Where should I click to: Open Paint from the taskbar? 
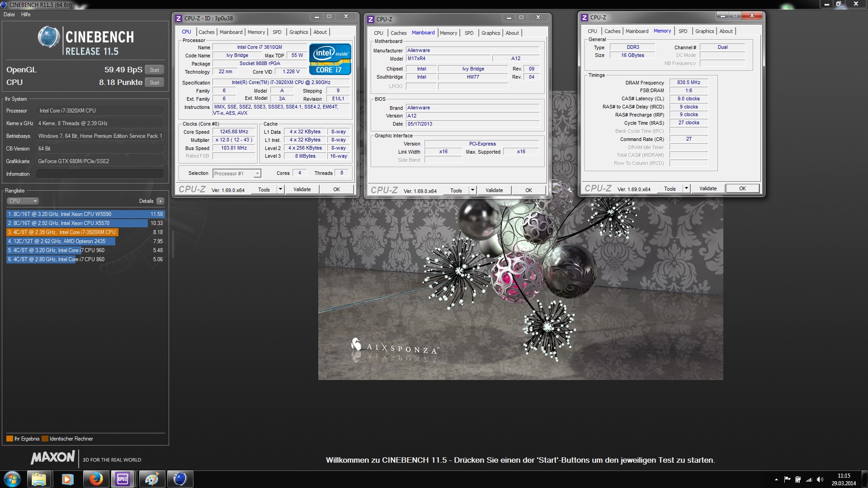pyautogui.click(x=151, y=479)
